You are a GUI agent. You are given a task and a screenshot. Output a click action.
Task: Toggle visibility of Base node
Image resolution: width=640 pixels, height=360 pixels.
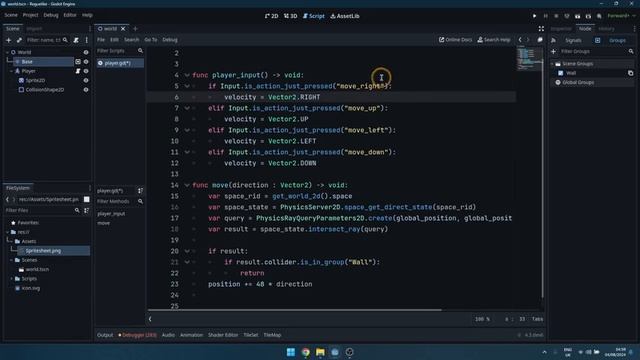coord(86,62)
